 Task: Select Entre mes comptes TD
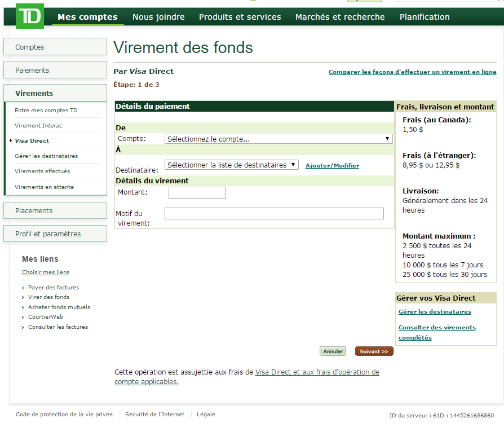pyautogui.click(x=46, y=111)
